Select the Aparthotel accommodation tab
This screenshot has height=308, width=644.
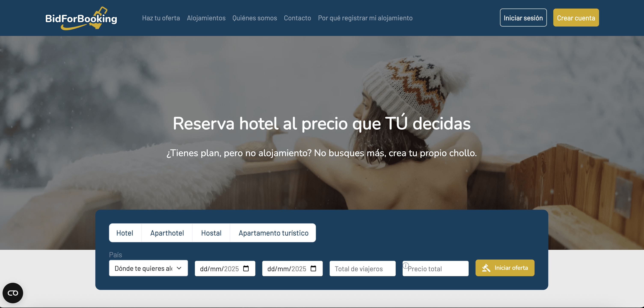167,233
